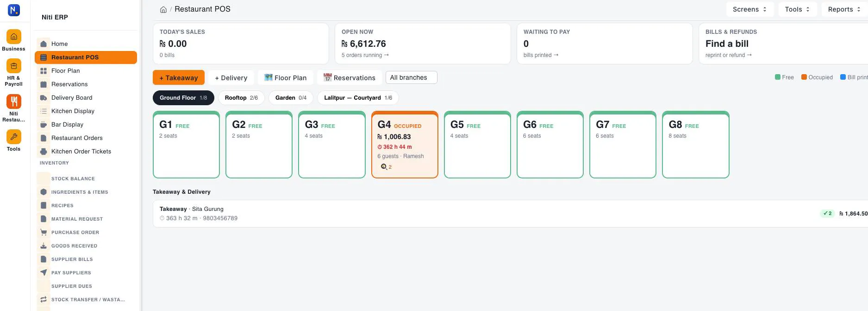The width and height of the screenshot is (868, 311).
Task: Open the Reservations button in toolbar
Action: (349, 77)
